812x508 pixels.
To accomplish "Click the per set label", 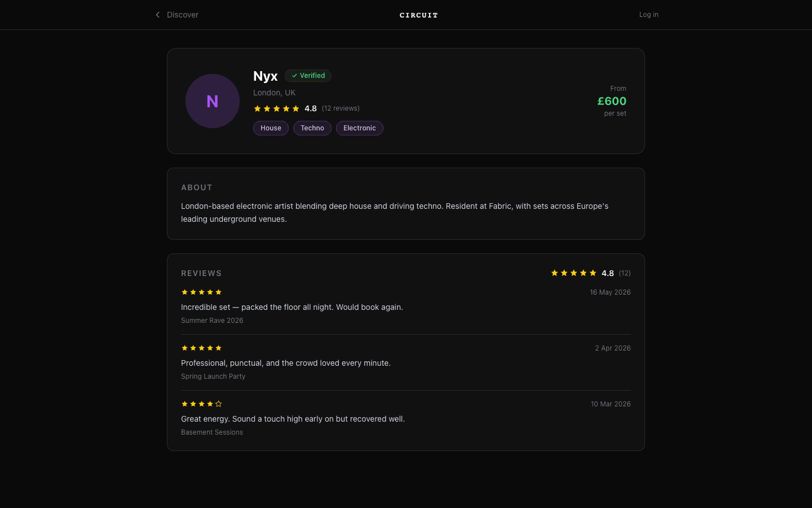I will pos(615,113).
